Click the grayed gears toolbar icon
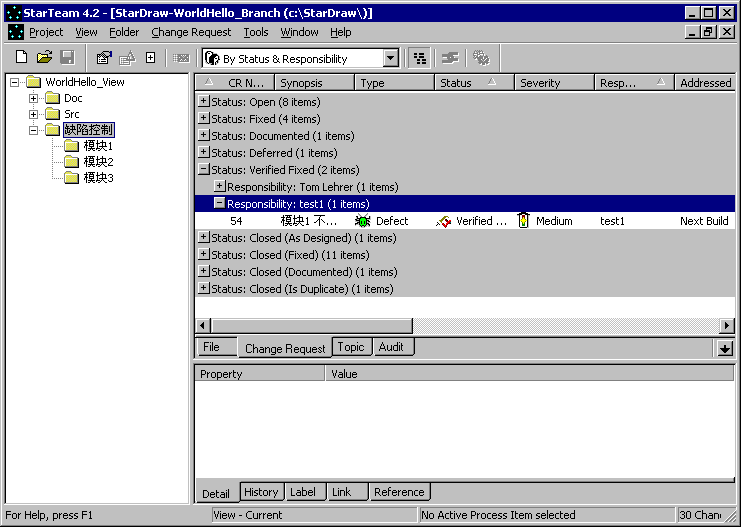Screen dimensions: 741x527 pyautogui.click(x=481, y=58)
